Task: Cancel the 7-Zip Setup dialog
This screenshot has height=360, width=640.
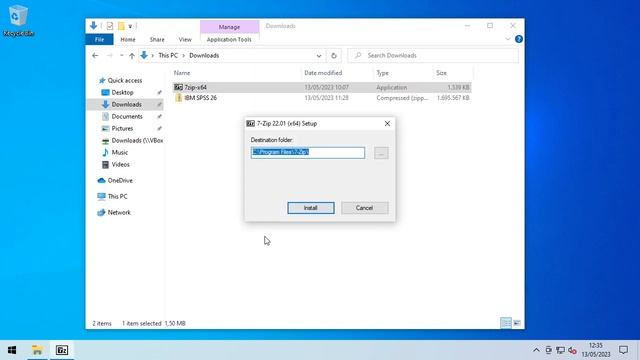Action: [x=364, y=208]
